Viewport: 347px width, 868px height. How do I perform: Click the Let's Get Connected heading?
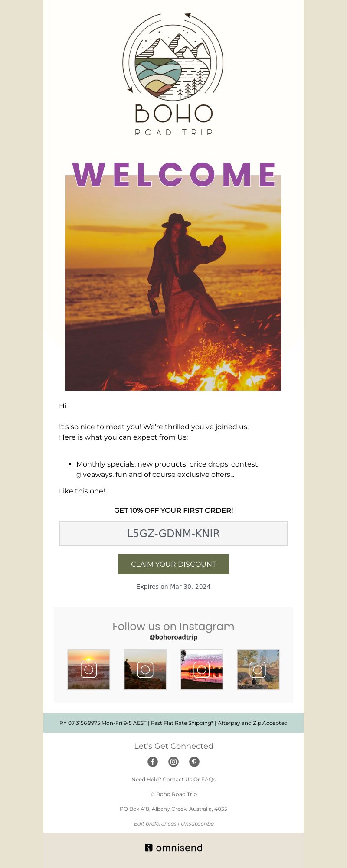tap(173, 746)
